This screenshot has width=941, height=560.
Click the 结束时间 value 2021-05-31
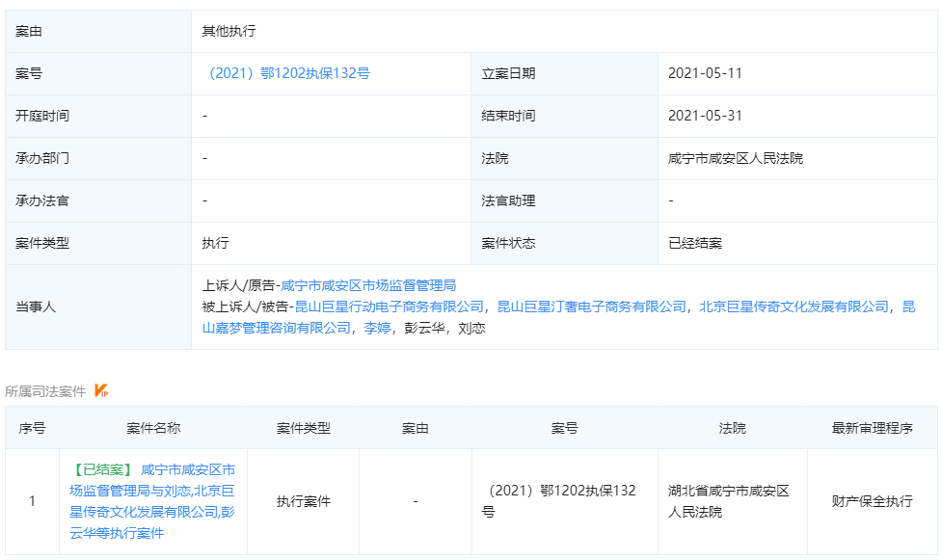tap(702, 116)
